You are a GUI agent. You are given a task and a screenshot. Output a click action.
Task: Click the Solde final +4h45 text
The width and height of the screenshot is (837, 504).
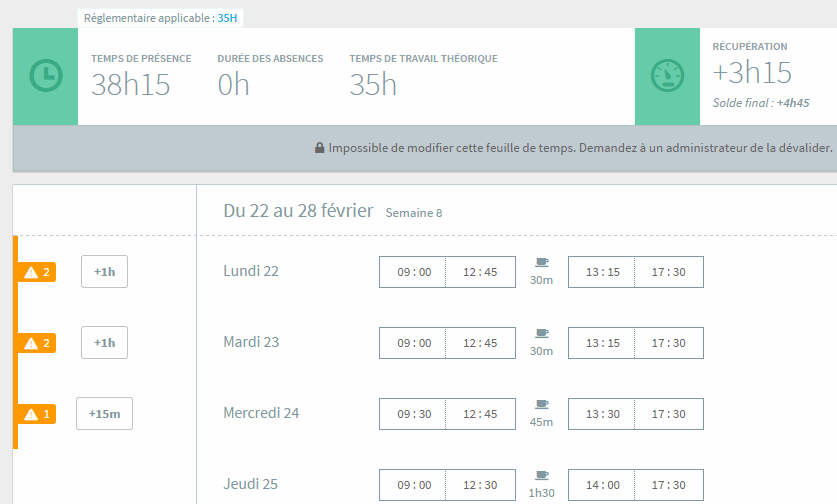(x=761, y=103)
